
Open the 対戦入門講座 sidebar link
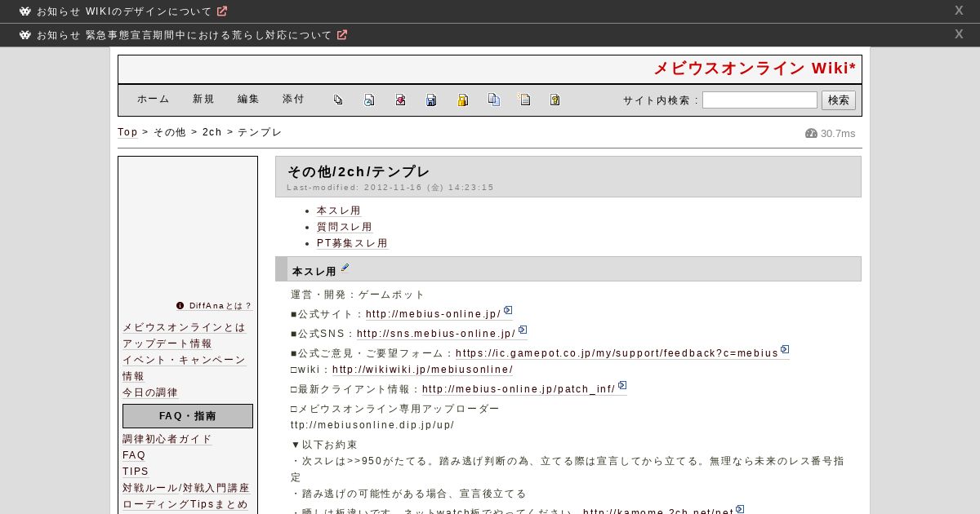pyautogui.click(x=216, y=488)
